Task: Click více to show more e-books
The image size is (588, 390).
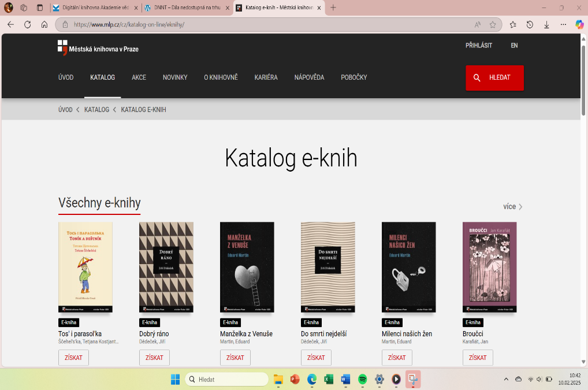Action: click(513, 207)
